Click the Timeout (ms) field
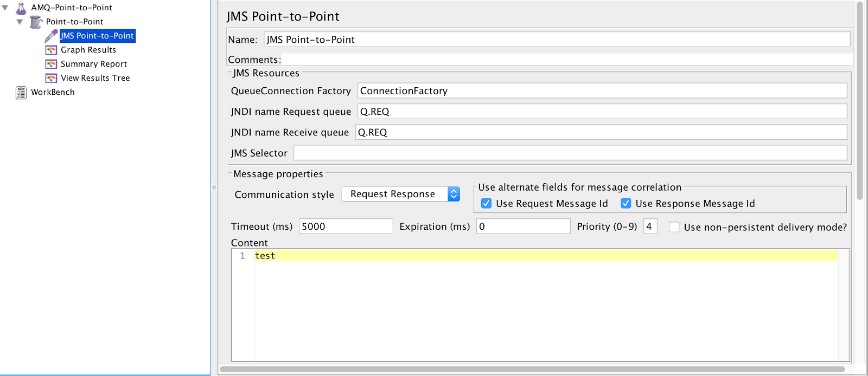The image size is (868, 376). point(346,226)
